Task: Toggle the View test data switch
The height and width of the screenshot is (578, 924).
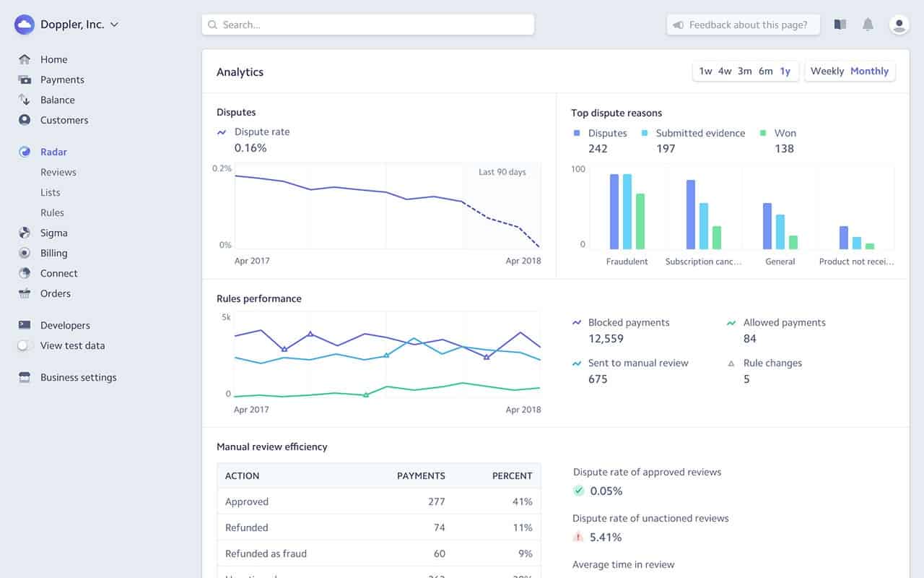Action: tap(25, 345)
